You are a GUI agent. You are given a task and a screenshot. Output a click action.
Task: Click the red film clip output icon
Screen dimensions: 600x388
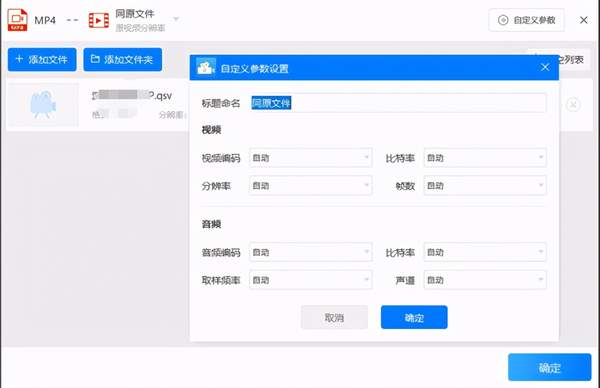point(98,21)
